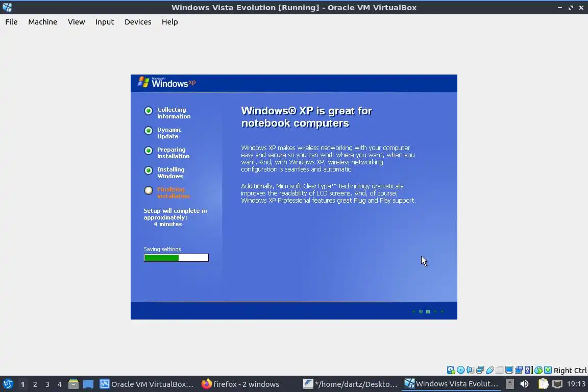
Task: Close the VirtualBox VM window
Action: click(x=581, y=8)
